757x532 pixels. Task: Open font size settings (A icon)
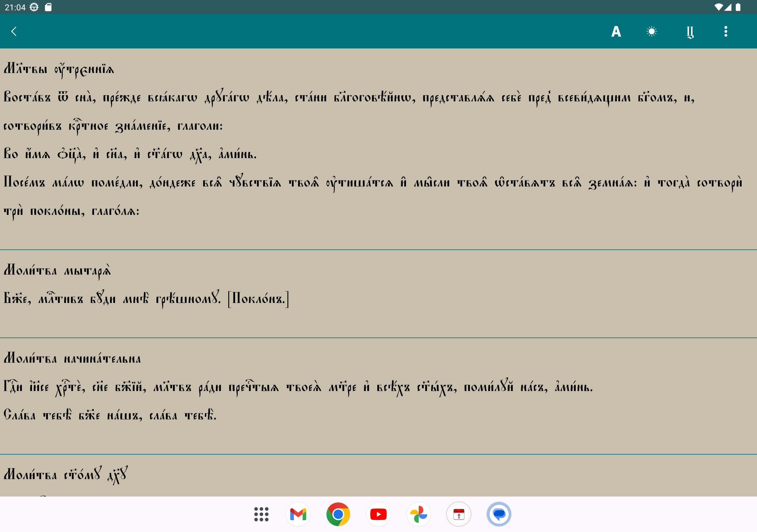[x=616, y=32]
